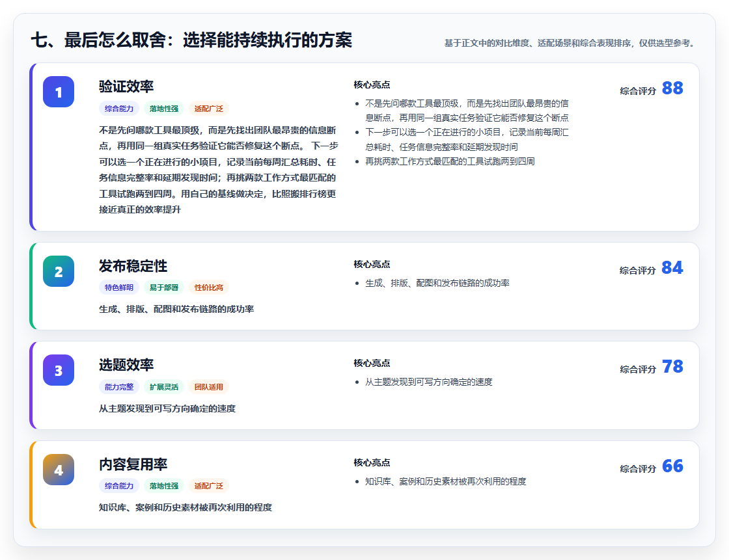Click 综合评分 label beside score 66
The image size is (729, 560).
pyautogui.click(x=638, y=469)
